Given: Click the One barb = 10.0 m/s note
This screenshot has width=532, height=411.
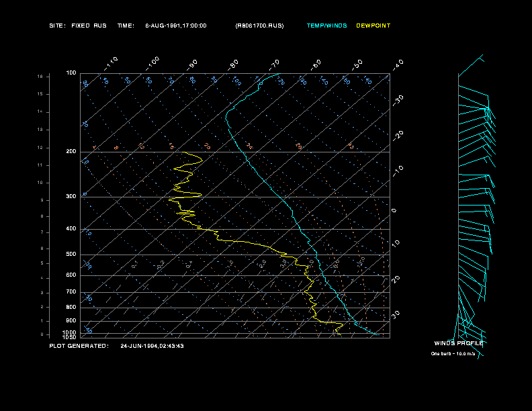Looking at the screenshot, I should point(457,353).
